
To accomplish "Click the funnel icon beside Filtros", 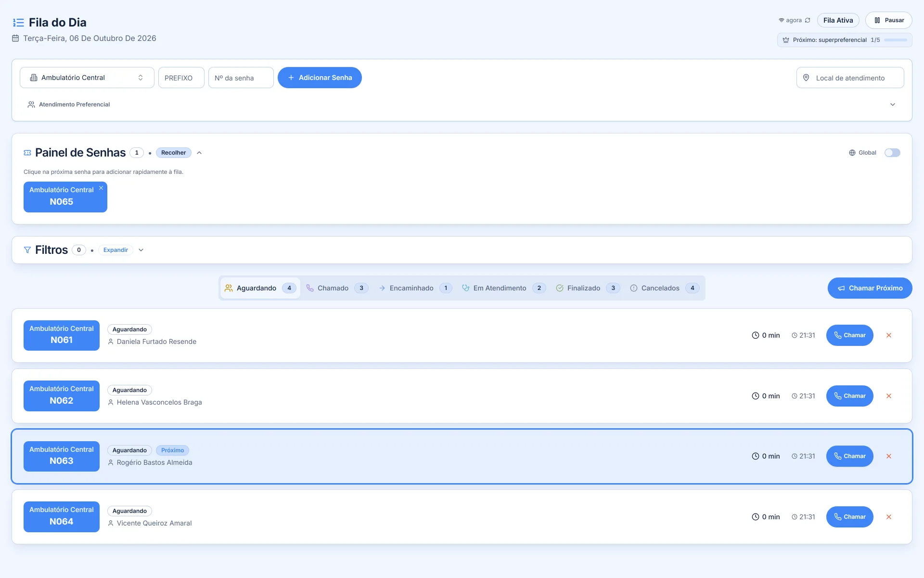I will click(x=27, y=250).
